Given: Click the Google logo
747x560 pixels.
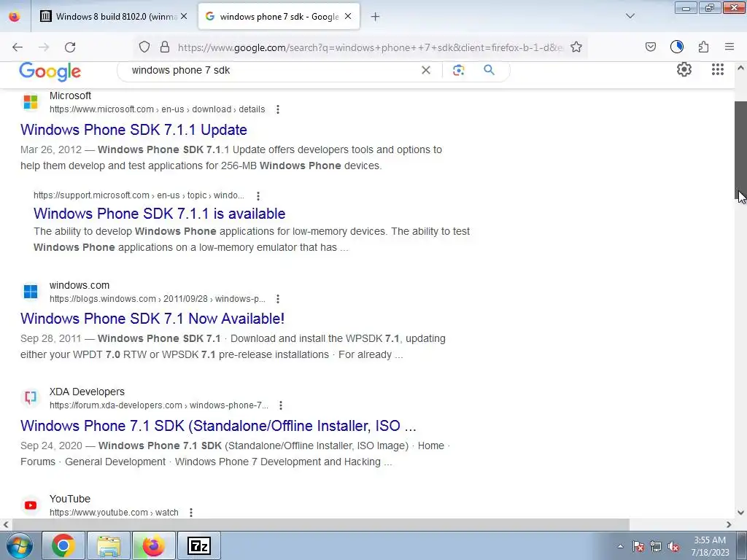Looking at the screenshot, I should pos(50,71).
